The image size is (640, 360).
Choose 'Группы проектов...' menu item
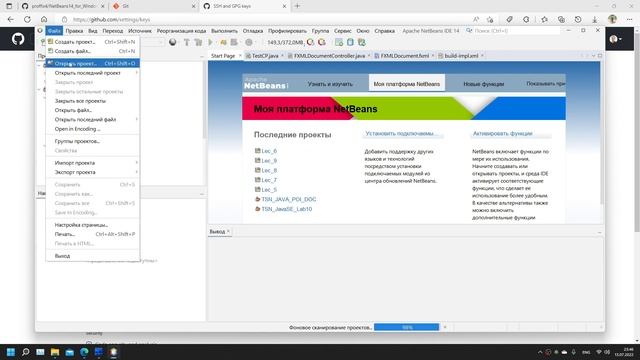click(x=93, y=141)
